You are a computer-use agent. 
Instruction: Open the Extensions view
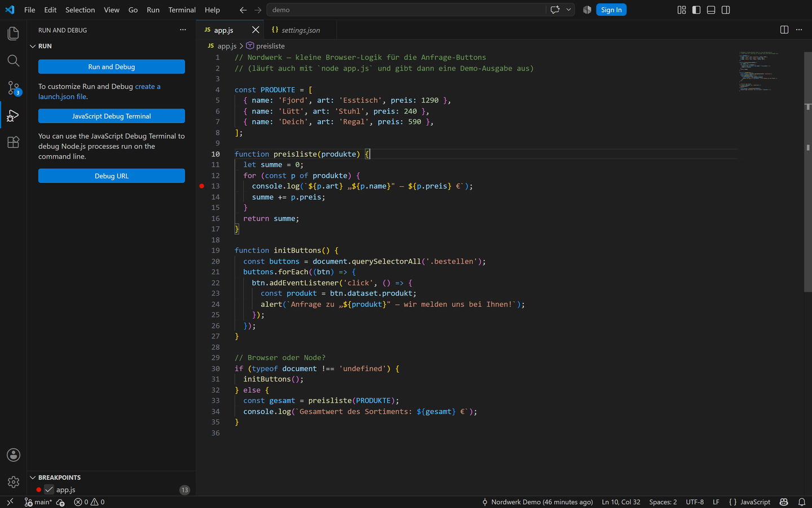(13, 142)
